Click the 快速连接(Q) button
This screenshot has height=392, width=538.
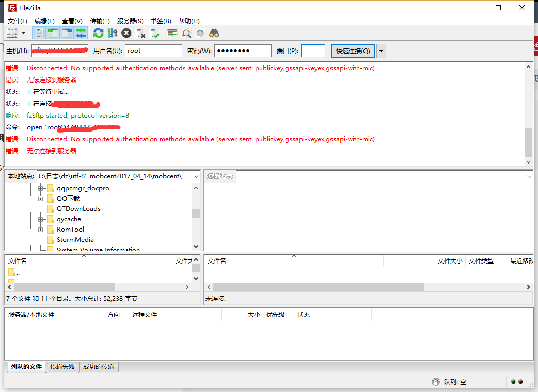[353, 51]
